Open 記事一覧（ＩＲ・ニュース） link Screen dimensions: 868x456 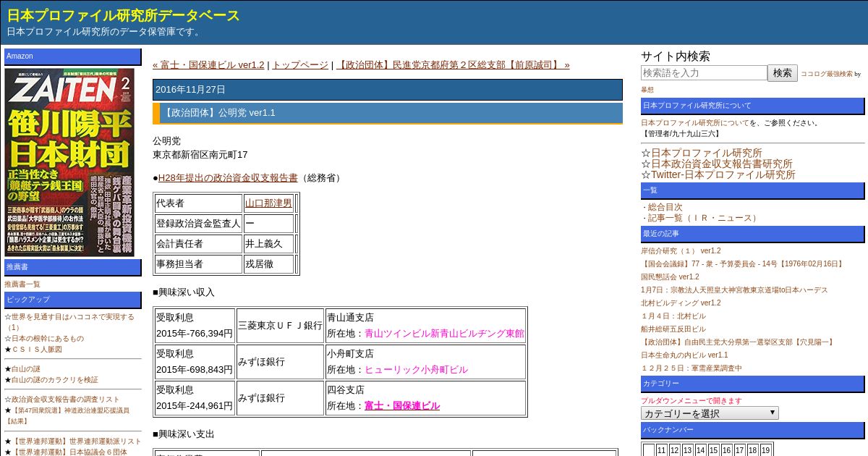[704, 218]
